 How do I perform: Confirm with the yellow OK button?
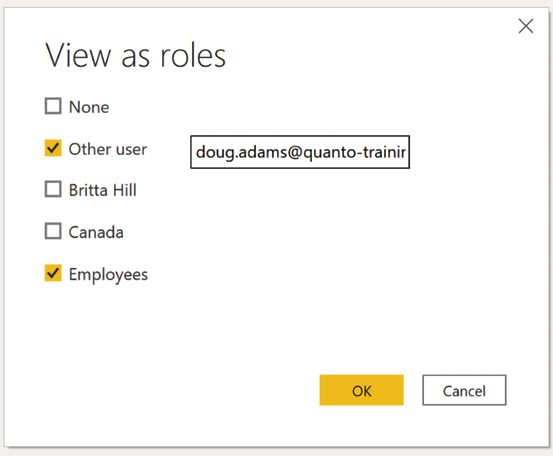[x=361, y=390]
